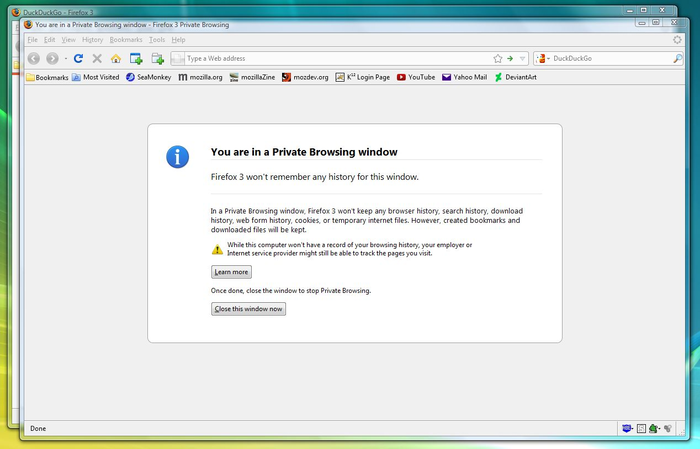
Task: Click the window resize grip in status bar
Action: click(x=682, y=431)
